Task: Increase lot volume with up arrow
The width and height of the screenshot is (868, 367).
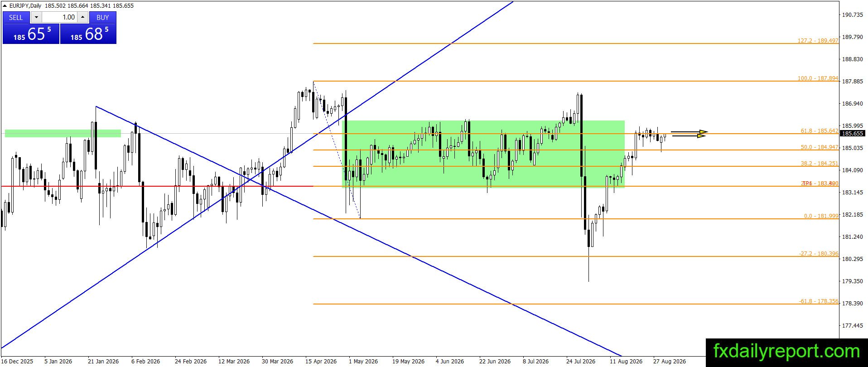Action: click(x=82, y=17)
